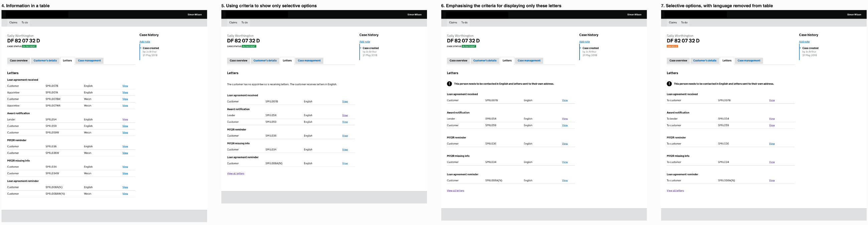Screen dimensions: 868x225
Task: Open Case management tab in mockup 4
Action: coord(89,61)
